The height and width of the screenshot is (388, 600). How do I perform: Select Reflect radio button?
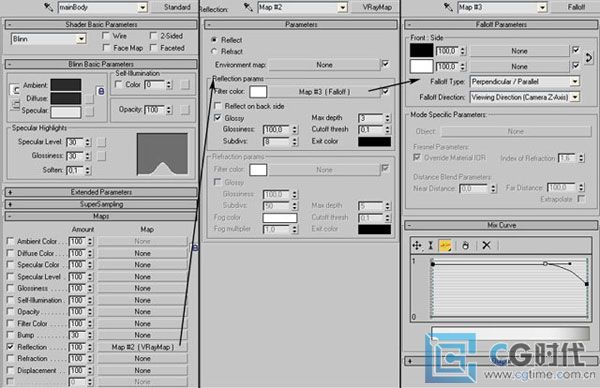coord(215,40)
